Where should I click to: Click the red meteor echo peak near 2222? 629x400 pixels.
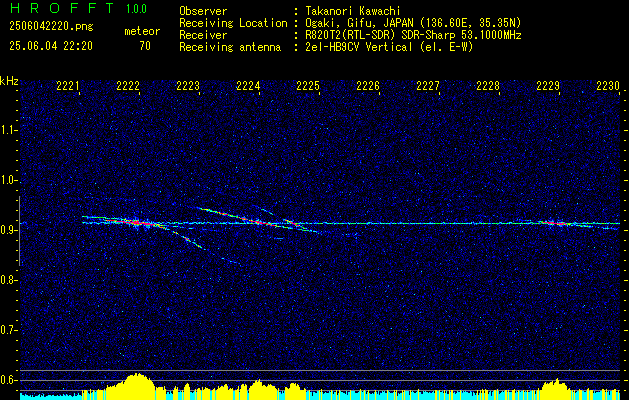(x=136, y=222)
